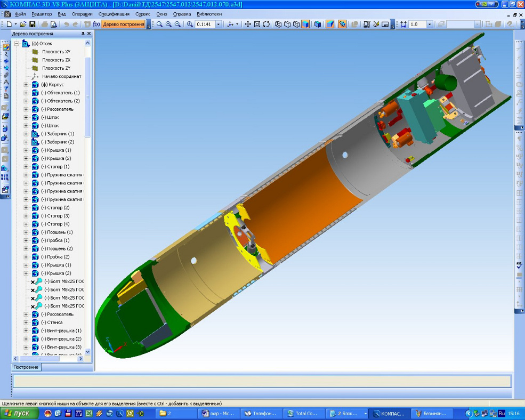The width and height of the screenshot is (525, 420).
Task: Open the zoom scale 0.1141 dropdown
Action: click(x=219, y=25)
